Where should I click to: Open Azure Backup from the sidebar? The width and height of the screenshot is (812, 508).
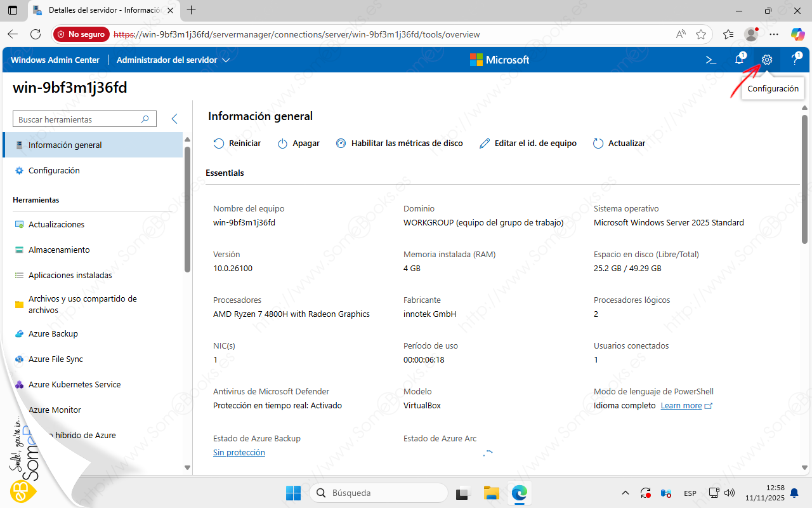pyautogui.click(x=53, y=334)
